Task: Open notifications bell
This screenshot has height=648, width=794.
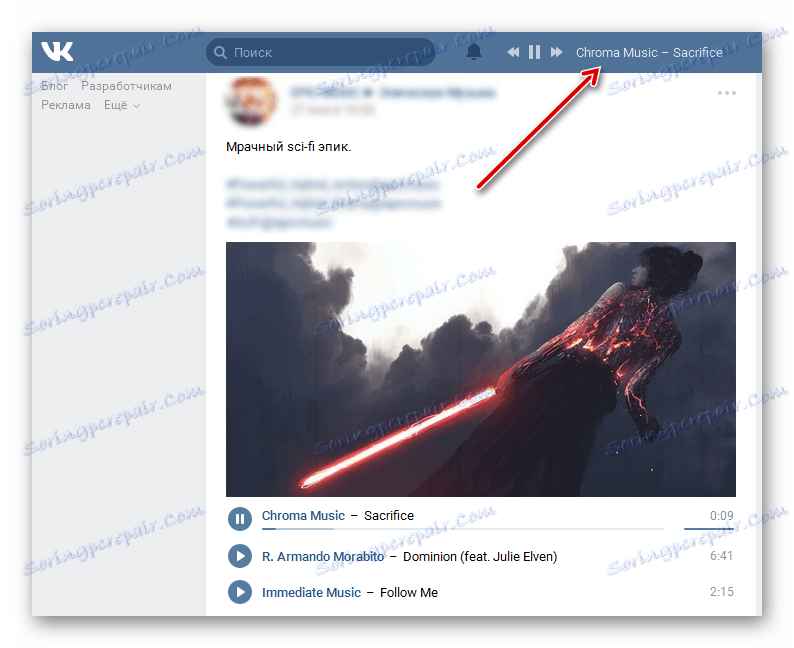Action: point(473,52)
